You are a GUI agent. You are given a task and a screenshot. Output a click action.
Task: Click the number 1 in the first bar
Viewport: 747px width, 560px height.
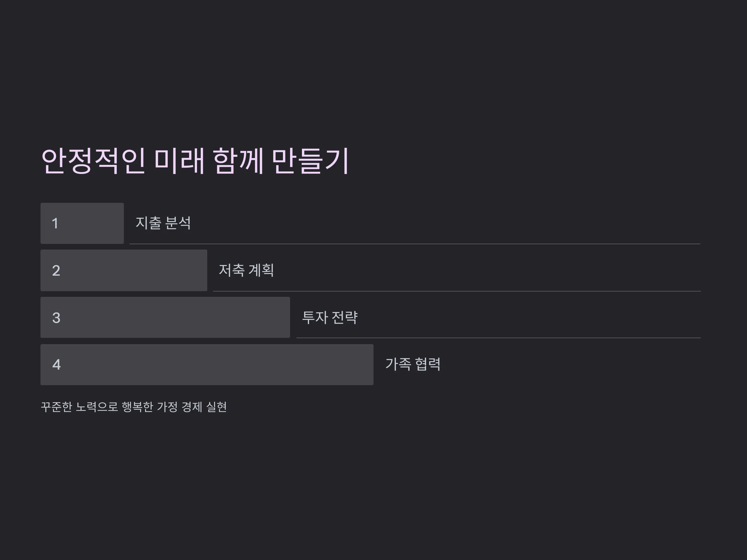coord(55,223)
